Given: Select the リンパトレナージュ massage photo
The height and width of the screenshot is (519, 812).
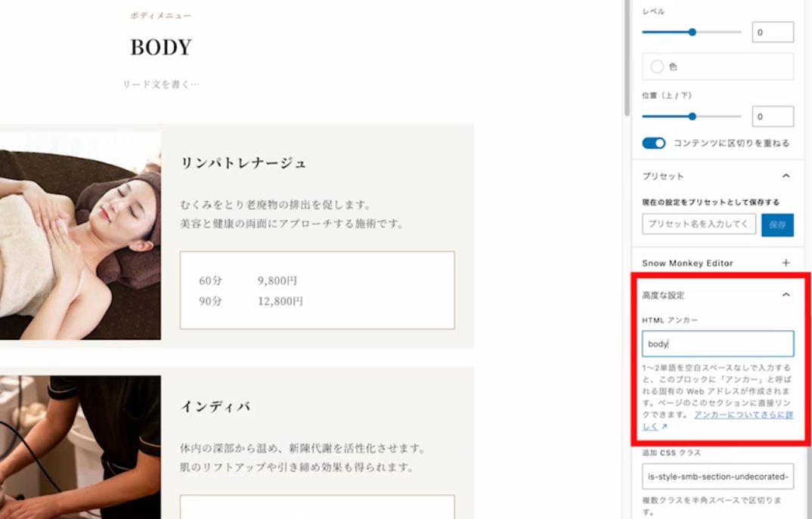Looking at the screenshot, I should click(x=79, y=236).
